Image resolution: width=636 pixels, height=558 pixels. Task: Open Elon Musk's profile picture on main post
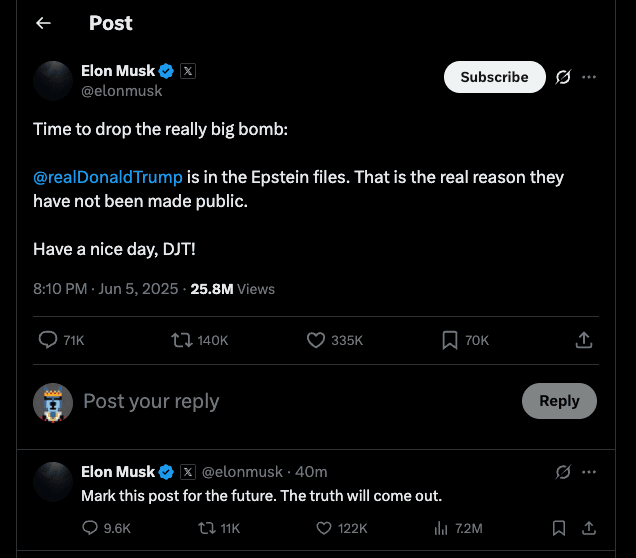[53, 80]
